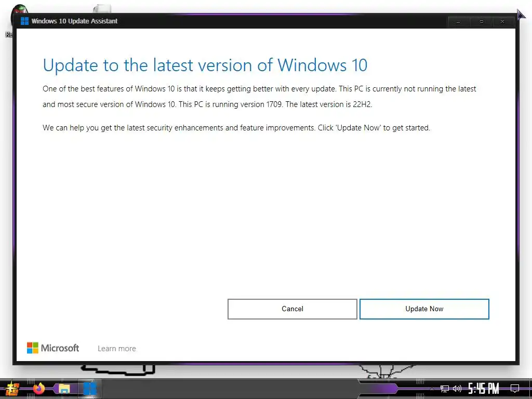Show hidden system tray icons
Screen dimensions: 532x399
point(432,389)
